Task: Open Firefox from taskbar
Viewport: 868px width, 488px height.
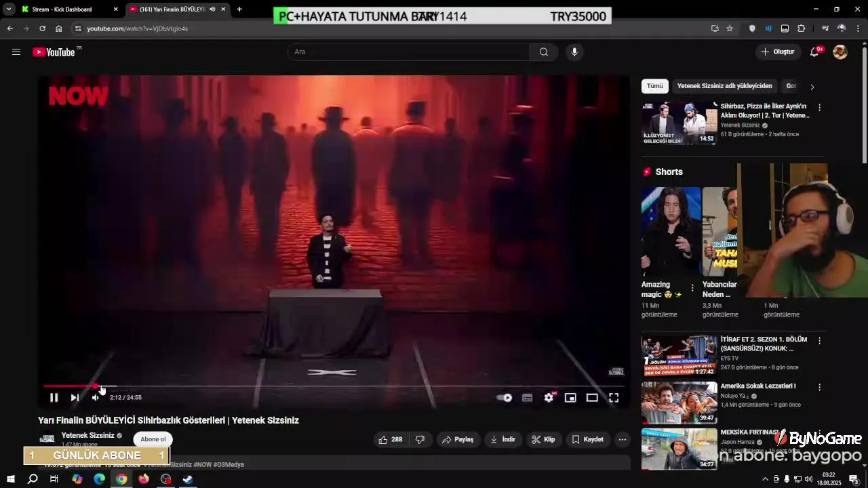Action: pos(144,479)
